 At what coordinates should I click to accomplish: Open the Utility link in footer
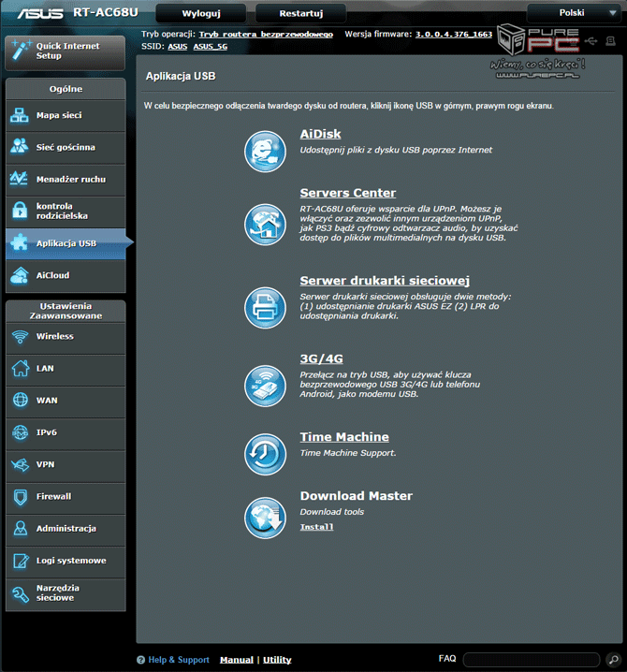pos(277,660)
